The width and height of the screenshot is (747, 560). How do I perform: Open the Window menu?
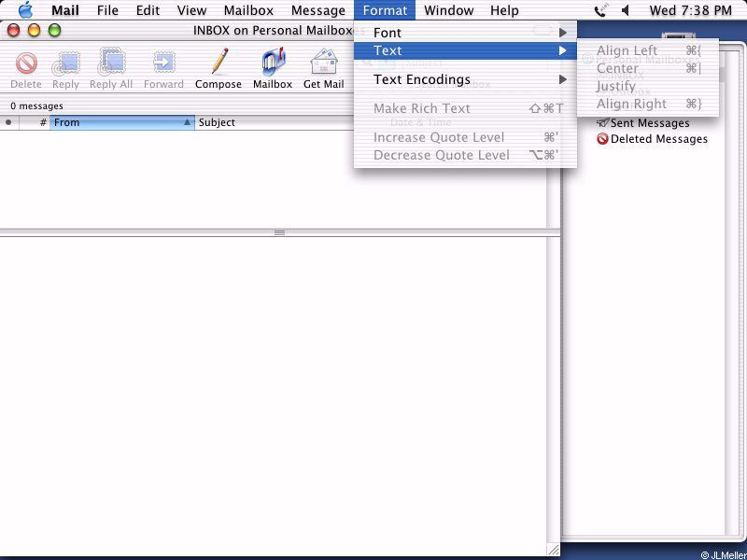[448, 10]
